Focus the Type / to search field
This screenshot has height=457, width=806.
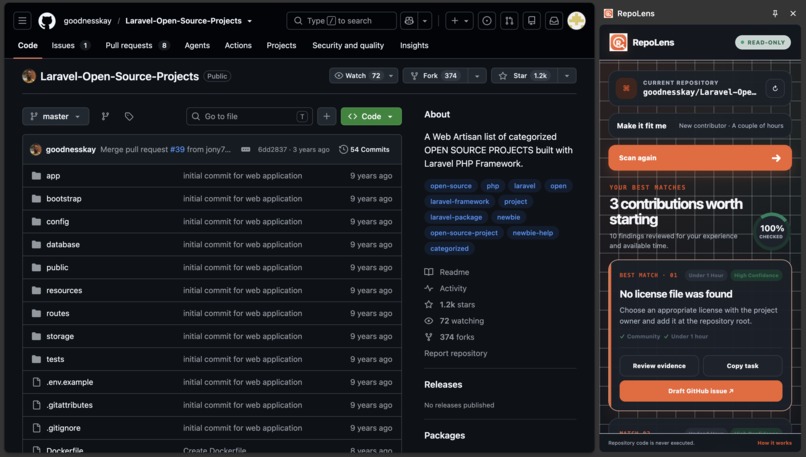tap(341, 21)
